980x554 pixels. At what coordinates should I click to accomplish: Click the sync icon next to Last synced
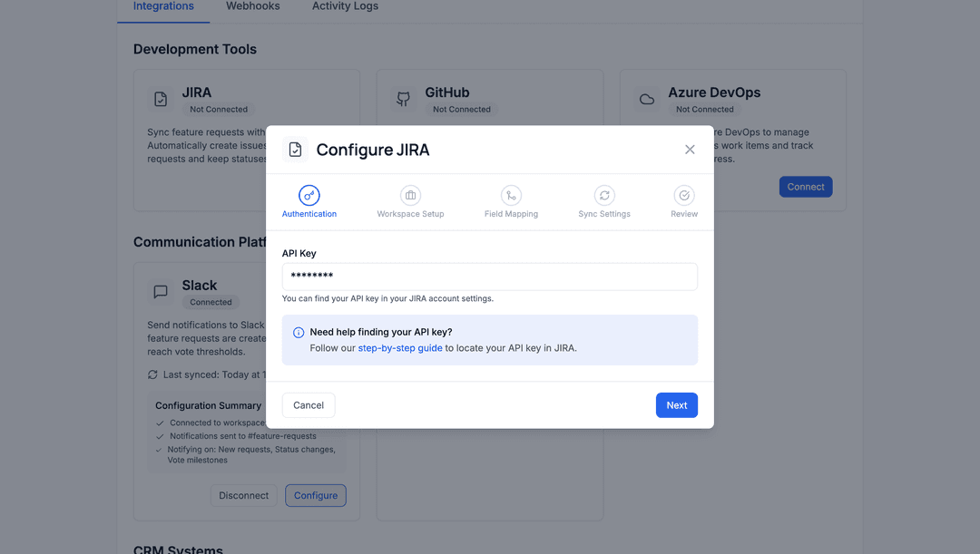[151, 374]
